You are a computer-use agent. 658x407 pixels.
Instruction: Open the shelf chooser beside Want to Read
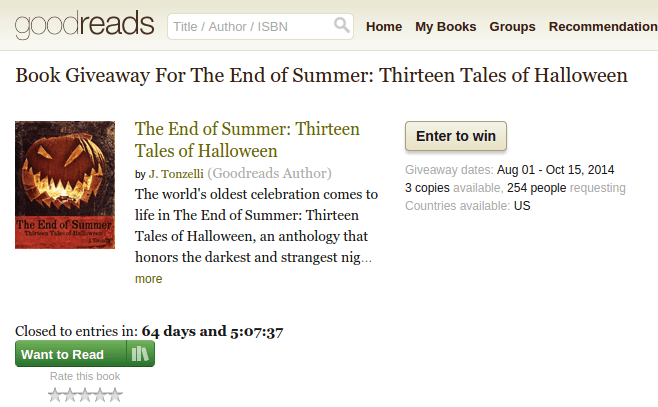pos(141,354)
